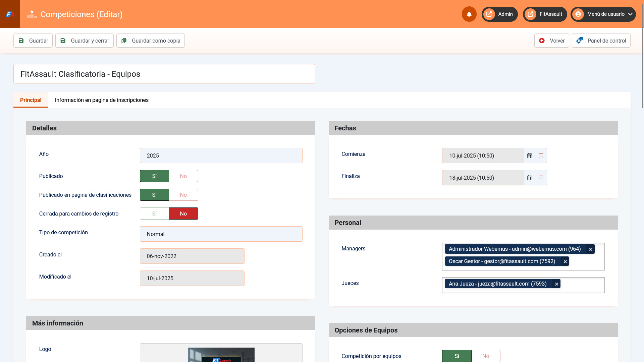This screenshot has width=644, height=362.
Task: Click the Modificado el date field
Action: (192, 278)
